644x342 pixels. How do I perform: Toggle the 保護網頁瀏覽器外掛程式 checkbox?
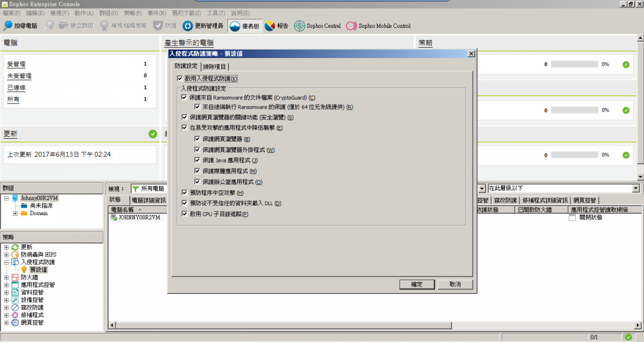point(198,150)
